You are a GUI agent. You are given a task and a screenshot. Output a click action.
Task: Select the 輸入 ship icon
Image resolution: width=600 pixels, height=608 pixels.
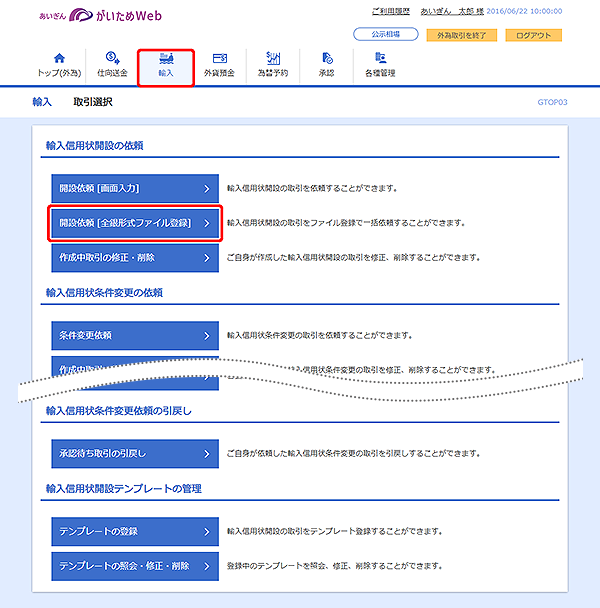(x=165, y=59)
